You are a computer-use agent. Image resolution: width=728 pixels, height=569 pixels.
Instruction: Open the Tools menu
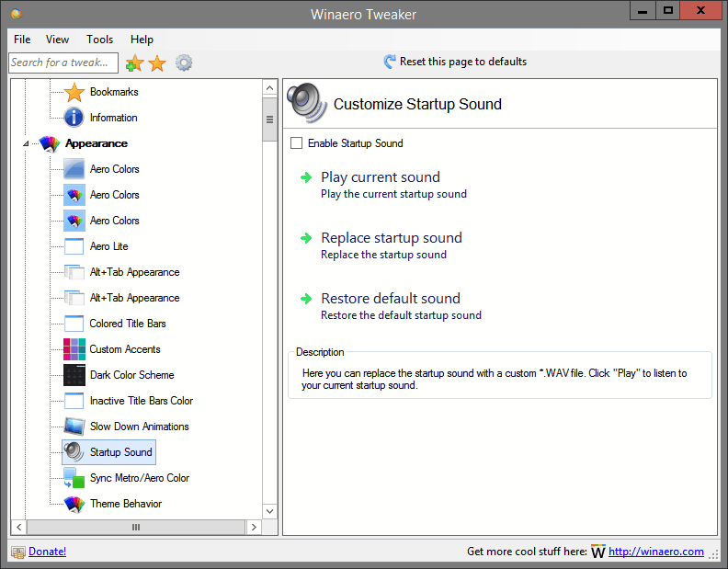tap(99, 40)
